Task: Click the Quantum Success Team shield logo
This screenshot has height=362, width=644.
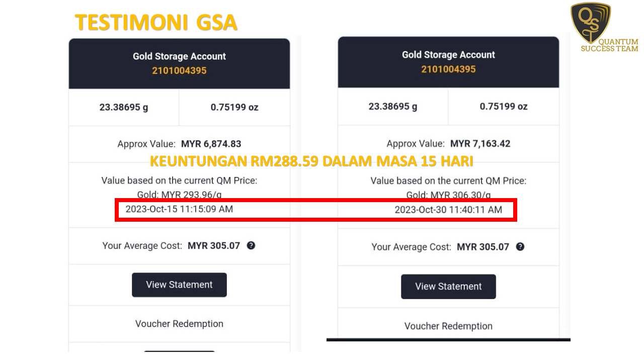Action: [591, 22]
